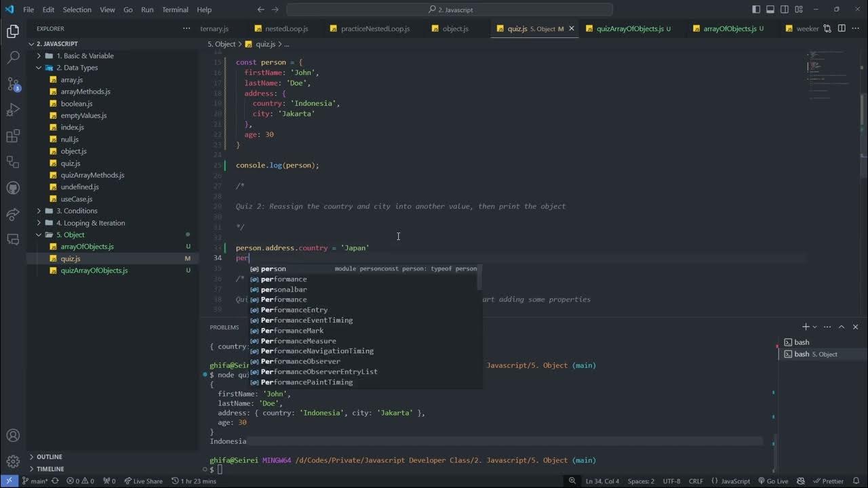The image size is (868, 488).
Task: Change encoding via UTF-8 status item
Action: coord(672,481)
